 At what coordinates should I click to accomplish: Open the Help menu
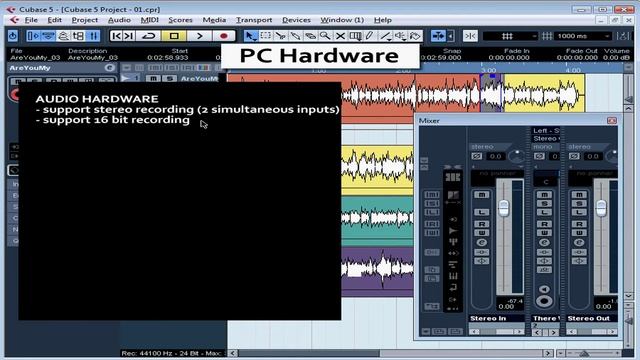pos(382,20)
